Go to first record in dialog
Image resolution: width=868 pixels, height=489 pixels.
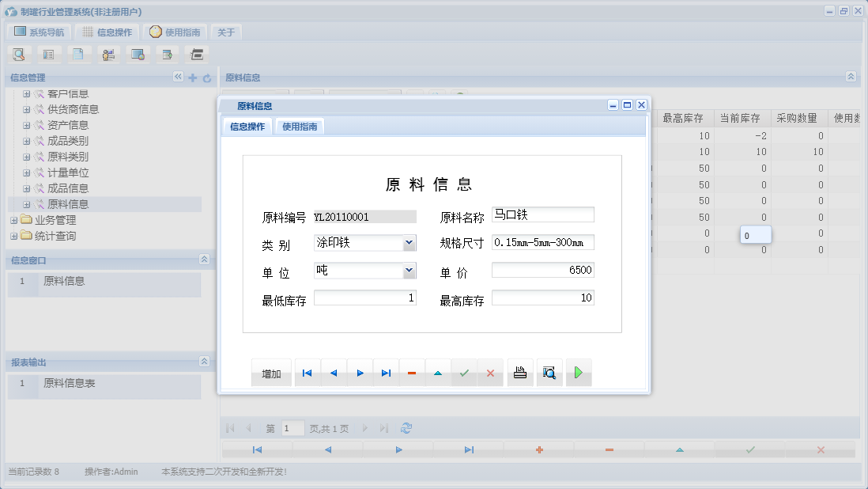(308, 373)
